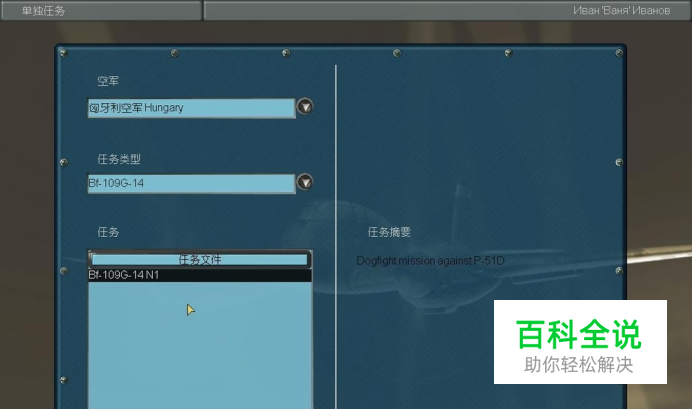Click the 空军 label

[108, 81]
